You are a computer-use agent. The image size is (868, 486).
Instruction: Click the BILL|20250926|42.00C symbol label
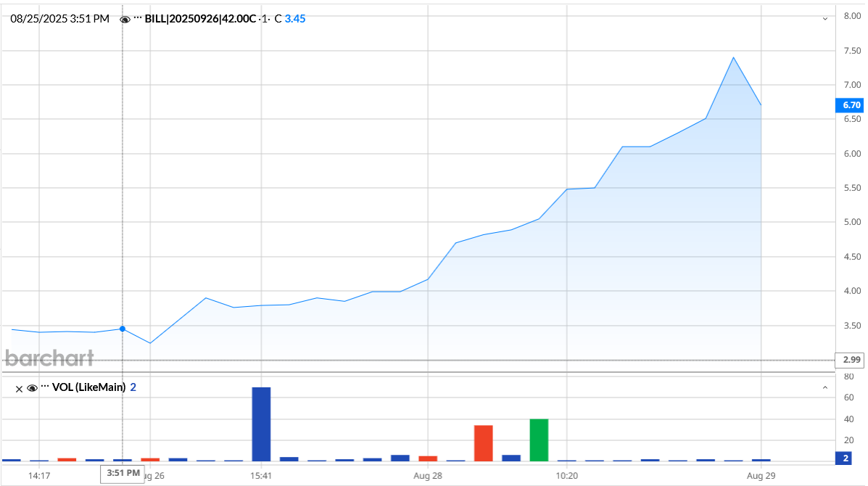click(x=201, y=19)
